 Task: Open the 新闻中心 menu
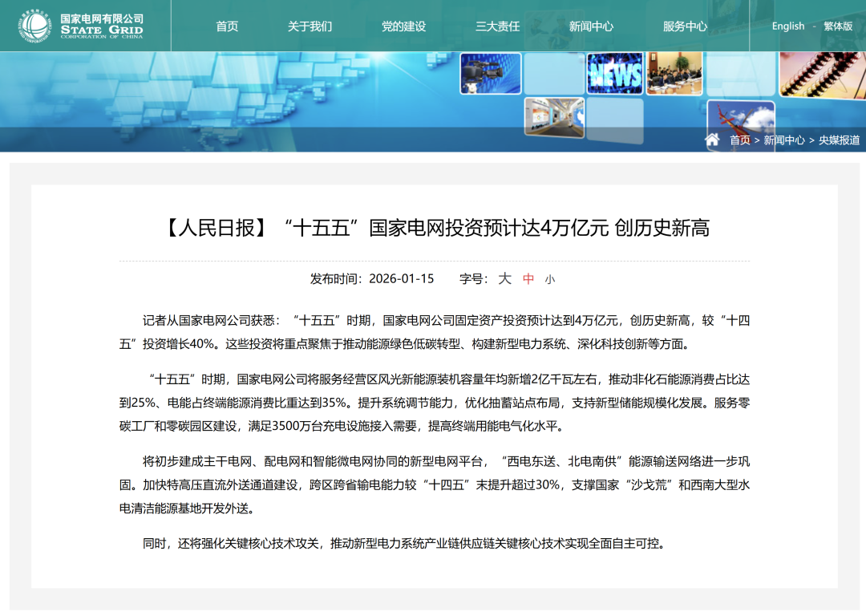point(592,26)
